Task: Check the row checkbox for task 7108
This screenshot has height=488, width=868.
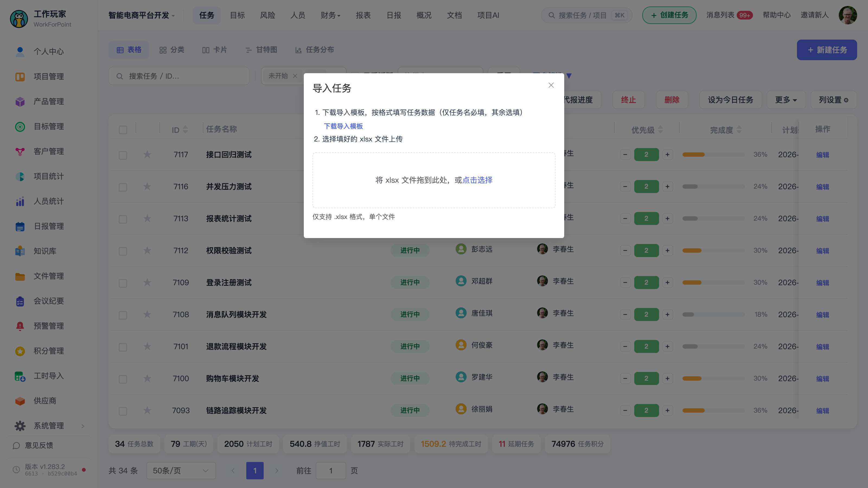Action: point(123,315)
